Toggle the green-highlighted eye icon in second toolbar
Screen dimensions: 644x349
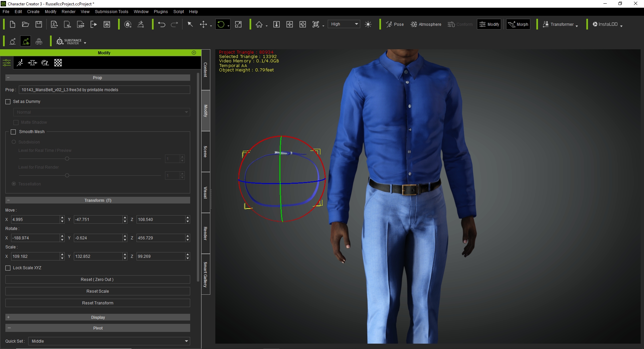[x=25, y=42]
